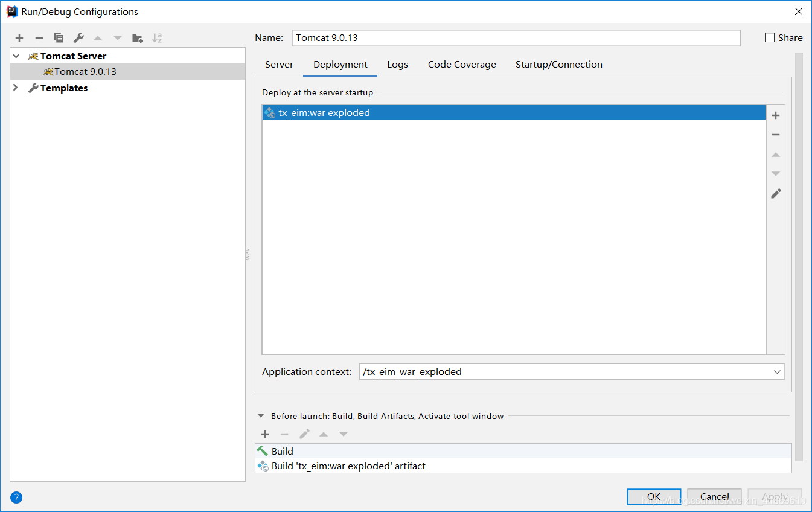The height and width of the screenshot is (512, 812).
Task: Click the Apply button
Action: tap(775, 498)
